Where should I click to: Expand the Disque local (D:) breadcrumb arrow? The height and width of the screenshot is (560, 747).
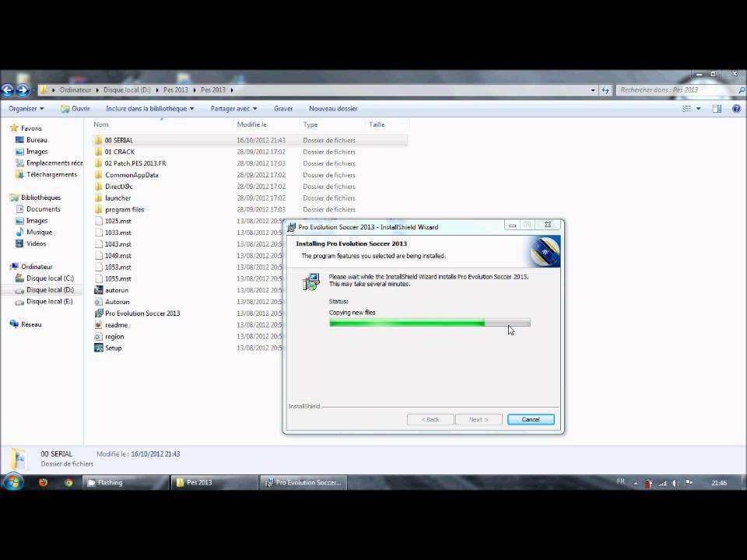[156, 90]
